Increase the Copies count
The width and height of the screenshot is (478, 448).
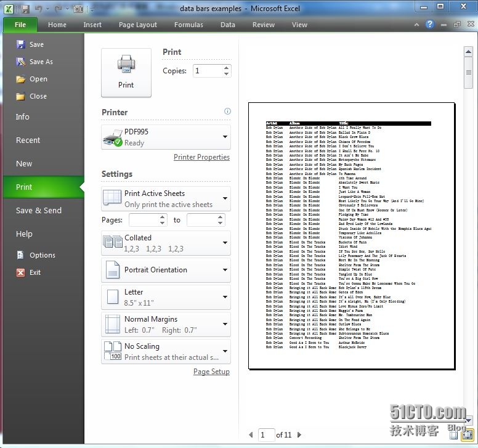[x=226, y=68]
